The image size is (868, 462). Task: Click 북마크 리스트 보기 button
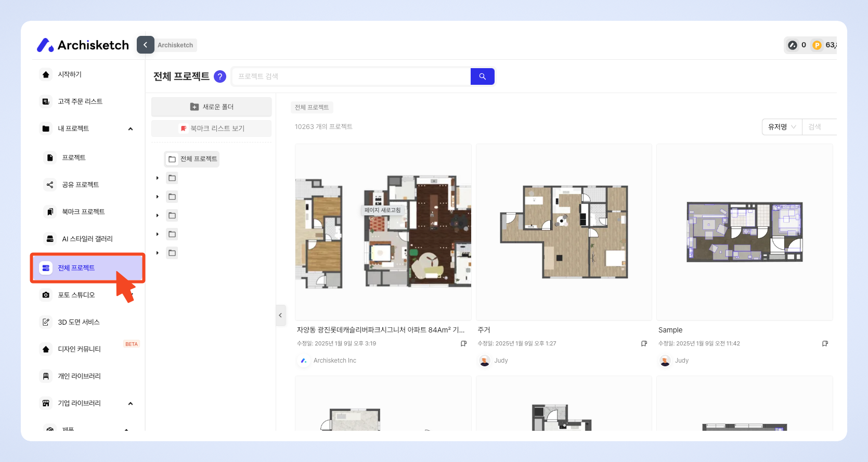click(211, 128)
